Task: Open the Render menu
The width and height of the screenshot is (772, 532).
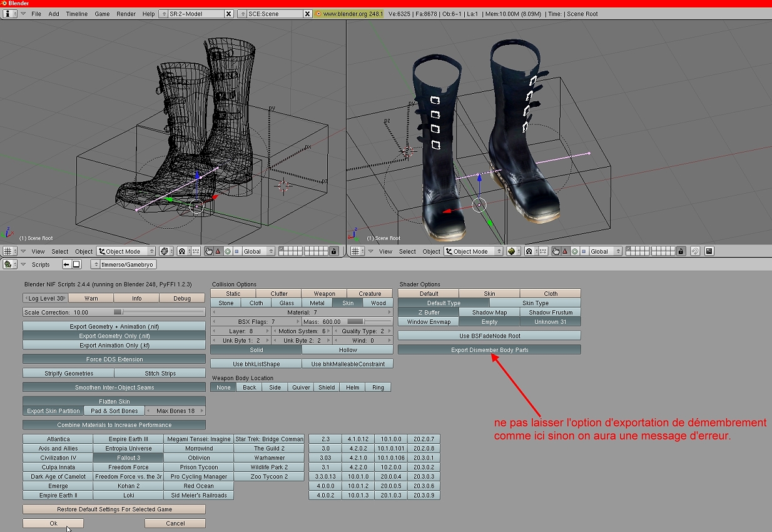Action: [126, 14]
